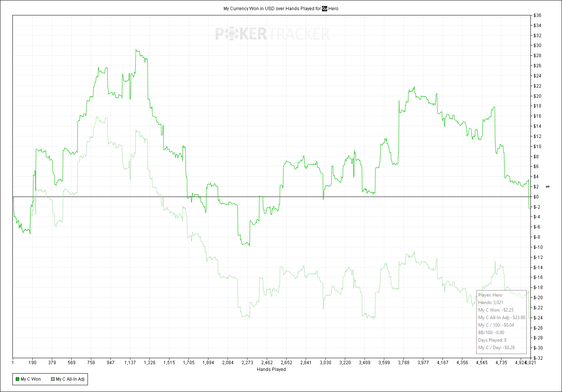
Task: Select the 'My C / Day: -$0.28' stat line
Action: coord(497,348)
